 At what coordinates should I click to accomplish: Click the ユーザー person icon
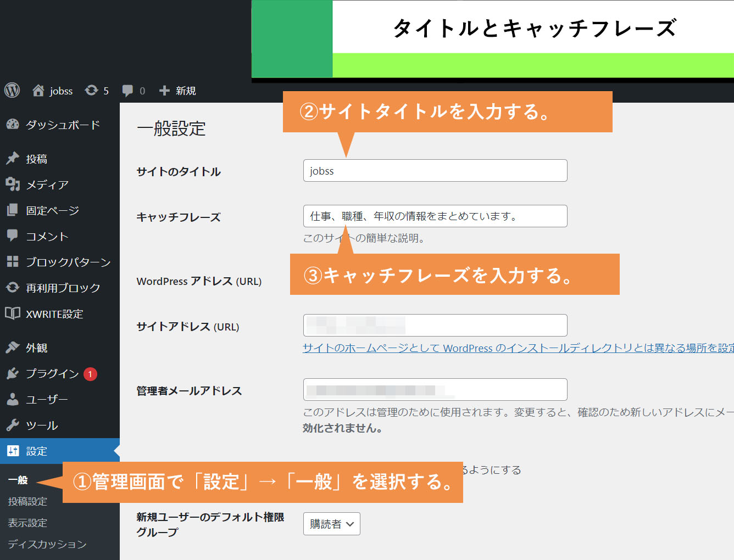(13, 399)
